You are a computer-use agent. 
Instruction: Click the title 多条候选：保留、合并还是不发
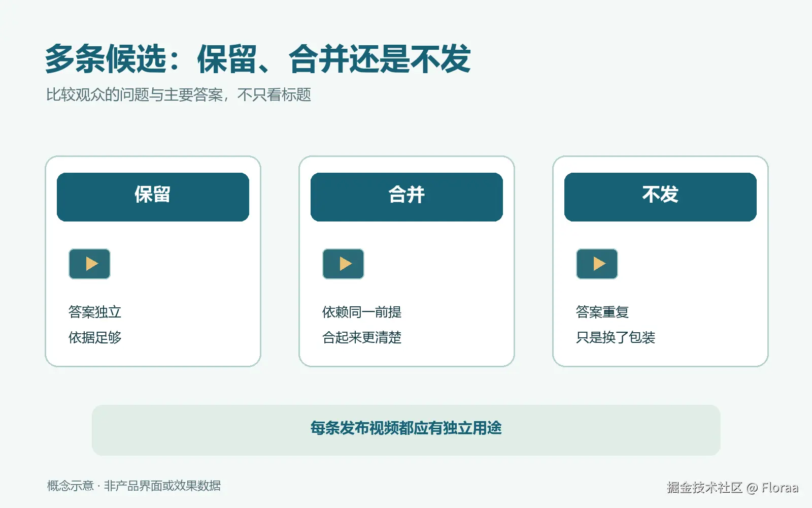[x=258, y=59]
